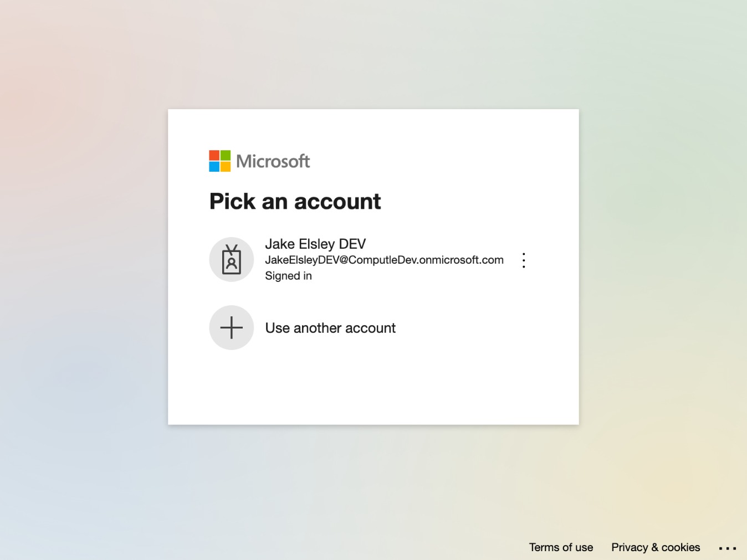This screenshot has height=560, width=747.
Task: Click gradient background left of the sign-in card
Action: coord(83,266)
